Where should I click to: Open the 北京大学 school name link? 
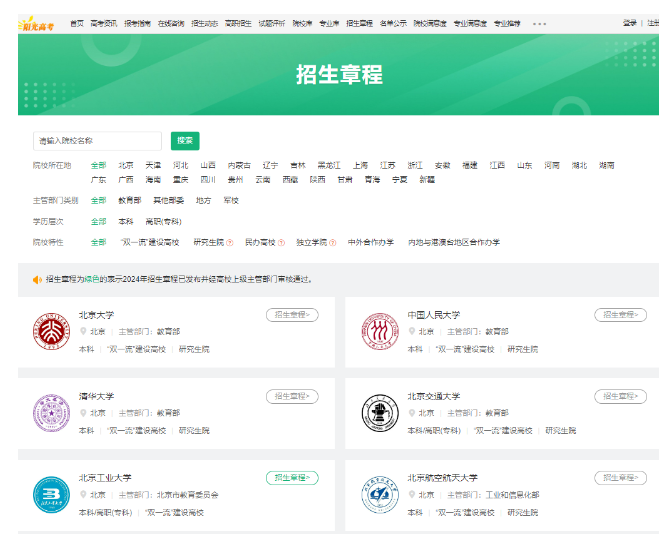[97, 315]
